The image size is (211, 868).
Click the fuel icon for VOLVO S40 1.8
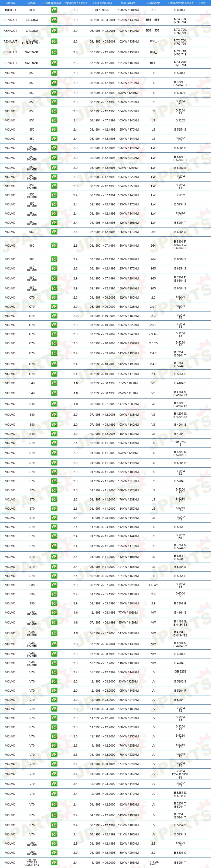54,393
